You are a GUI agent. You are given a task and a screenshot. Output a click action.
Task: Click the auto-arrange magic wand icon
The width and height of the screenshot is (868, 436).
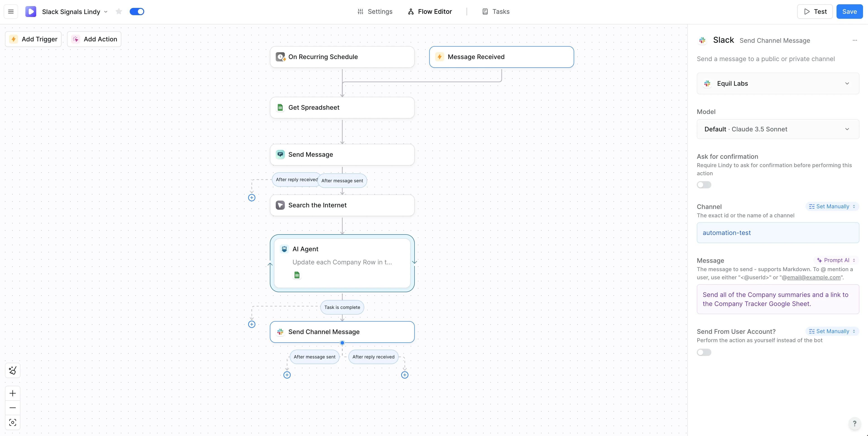(13, 370)
